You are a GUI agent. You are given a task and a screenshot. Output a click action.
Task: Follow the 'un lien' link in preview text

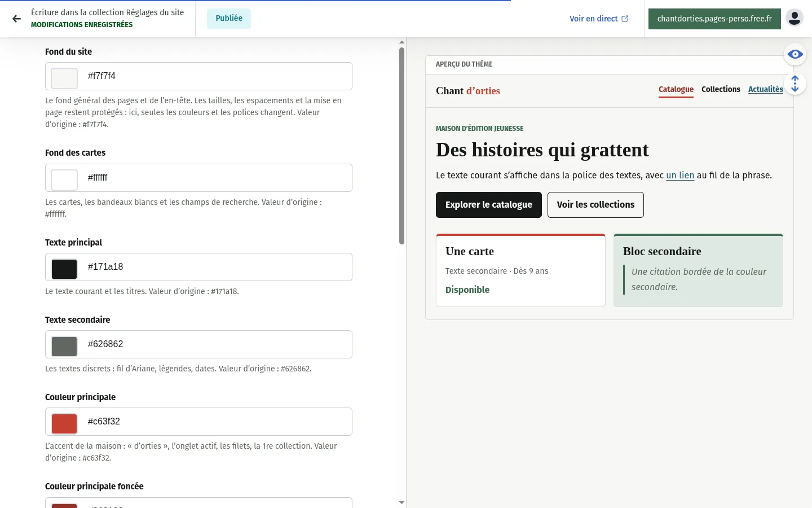point(680,175)
